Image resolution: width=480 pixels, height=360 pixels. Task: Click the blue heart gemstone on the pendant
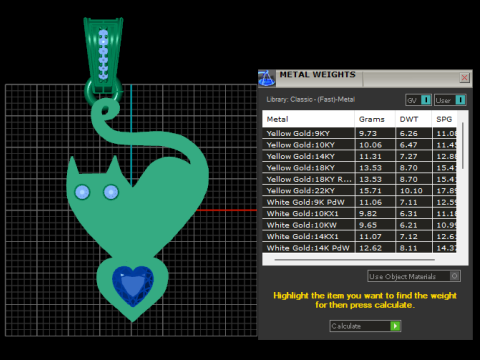tap(133, 285)
